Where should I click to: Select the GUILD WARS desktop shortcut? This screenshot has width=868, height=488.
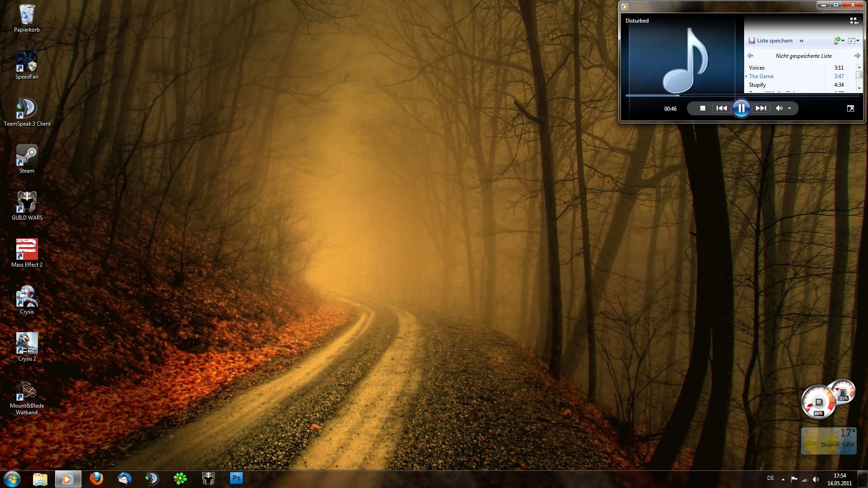tap(27, 206)
